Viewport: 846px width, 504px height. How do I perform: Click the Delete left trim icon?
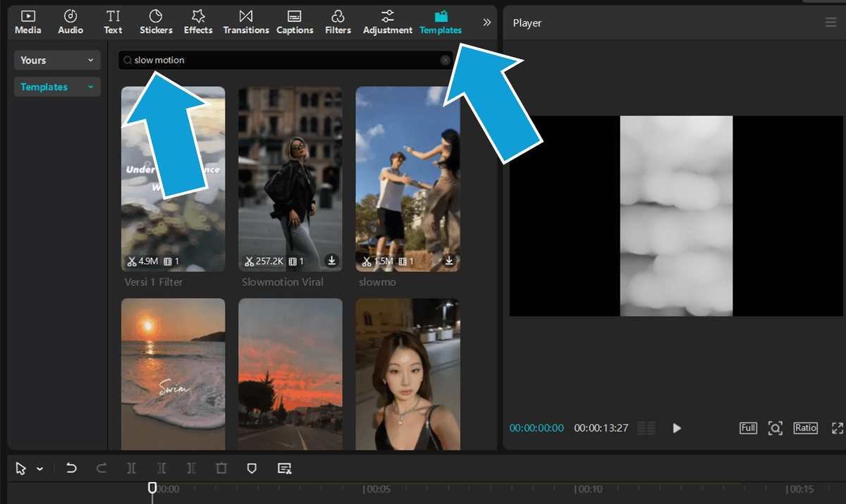162,468
